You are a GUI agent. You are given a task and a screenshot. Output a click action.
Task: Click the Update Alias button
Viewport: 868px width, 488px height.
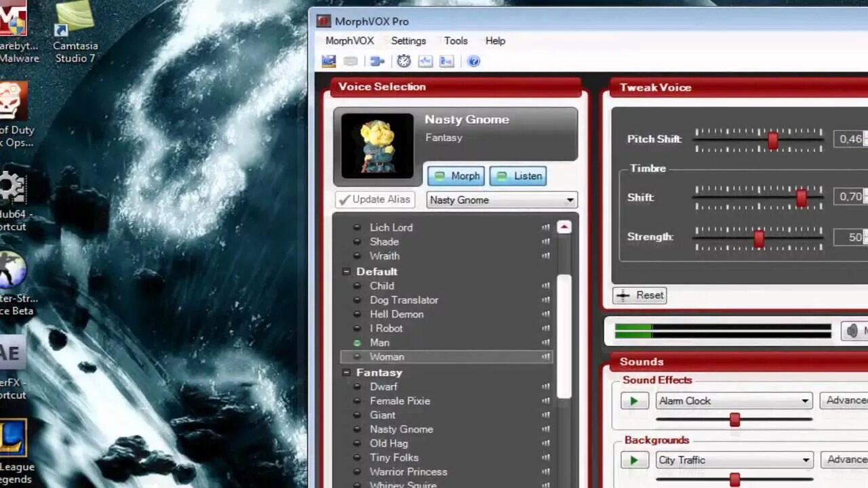coord(375,200)
